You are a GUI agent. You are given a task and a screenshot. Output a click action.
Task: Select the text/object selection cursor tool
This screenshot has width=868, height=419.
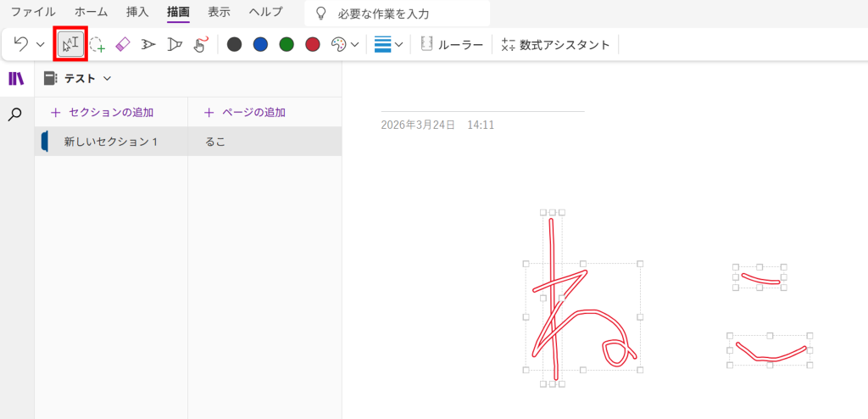pos(70,44)
